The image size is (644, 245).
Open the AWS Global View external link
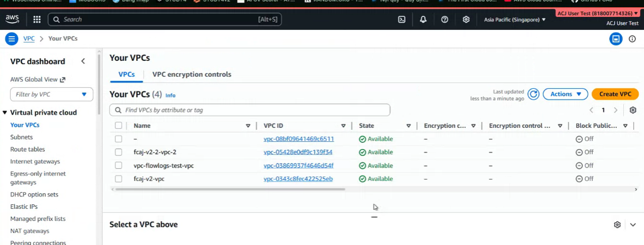pyautogui.click(x=38, y=79)
